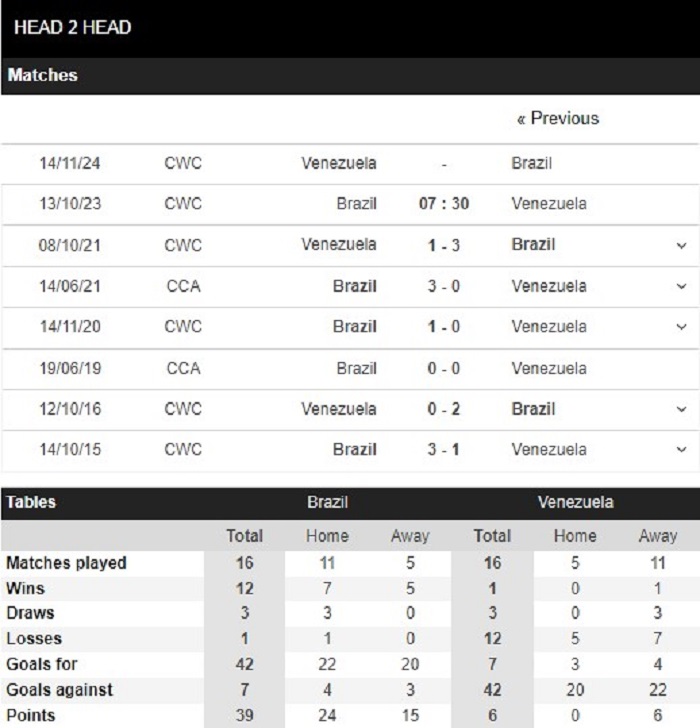
Task: Click the 07 : 30 kickoff time
Action: 444,204
